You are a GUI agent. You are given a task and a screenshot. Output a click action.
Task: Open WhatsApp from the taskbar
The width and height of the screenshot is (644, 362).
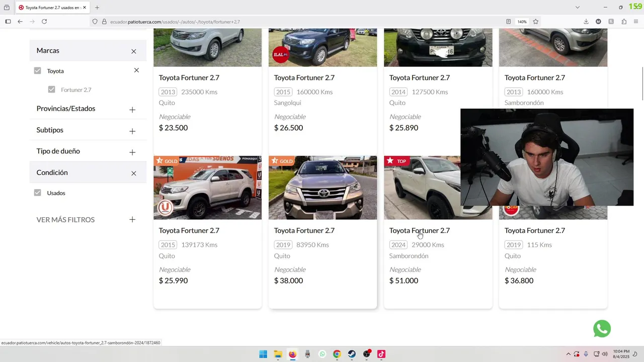coord(322,354)
